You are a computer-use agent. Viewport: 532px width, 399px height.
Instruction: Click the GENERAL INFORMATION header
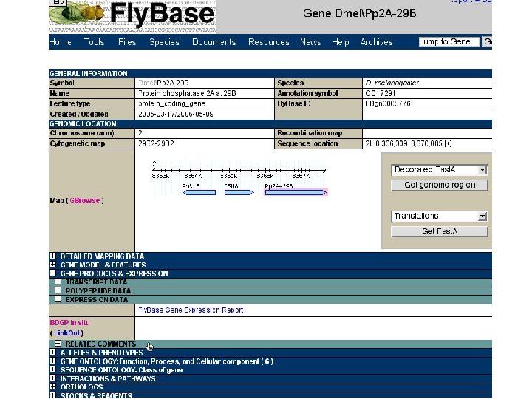point(270,74)
